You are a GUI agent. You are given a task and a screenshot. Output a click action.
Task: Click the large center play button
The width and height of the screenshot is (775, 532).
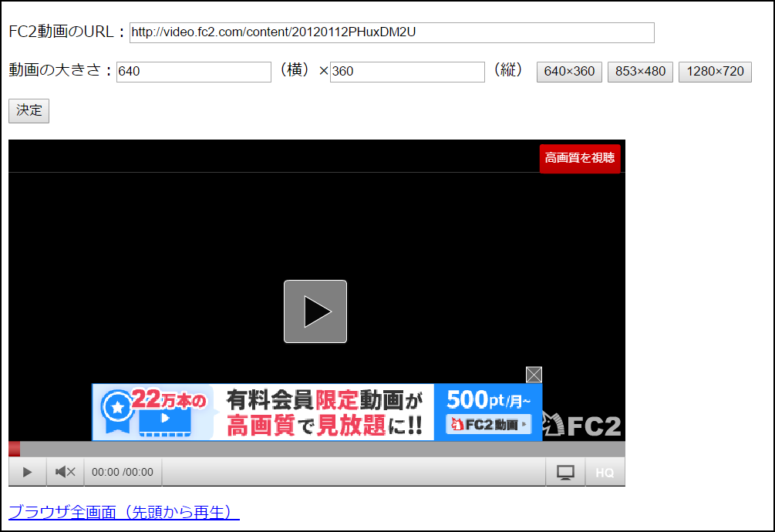(315, 311)
